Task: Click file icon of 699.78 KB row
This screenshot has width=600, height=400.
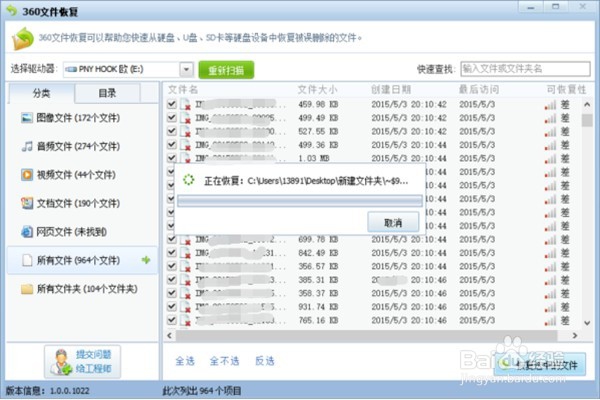Action: tap(186, 240)
